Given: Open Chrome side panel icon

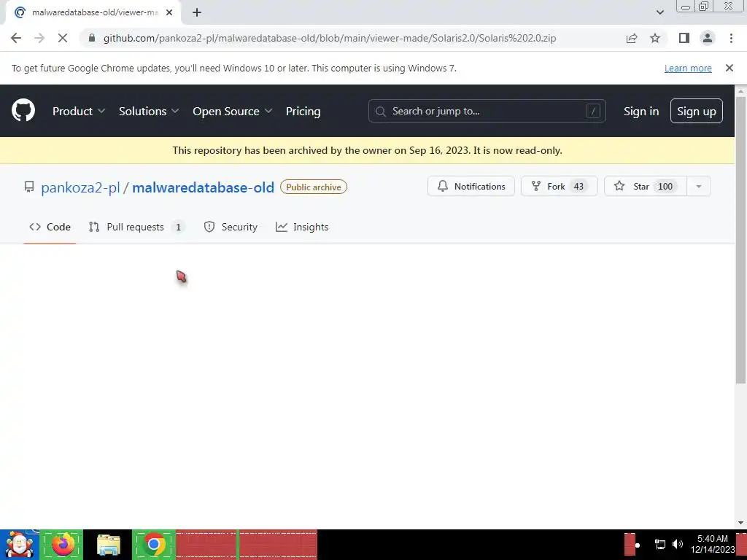Looking at the screenshot, I should click(x=684, y=38).
